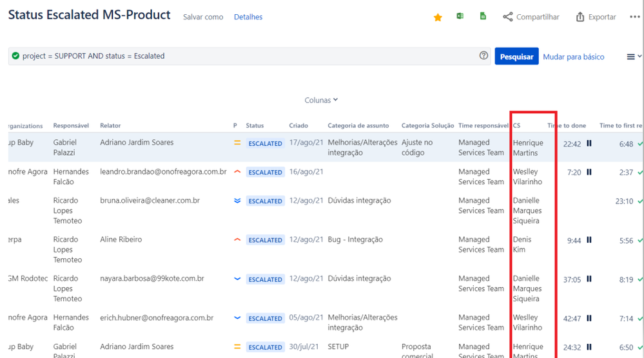Click the yellow favorite star icon

438,17
